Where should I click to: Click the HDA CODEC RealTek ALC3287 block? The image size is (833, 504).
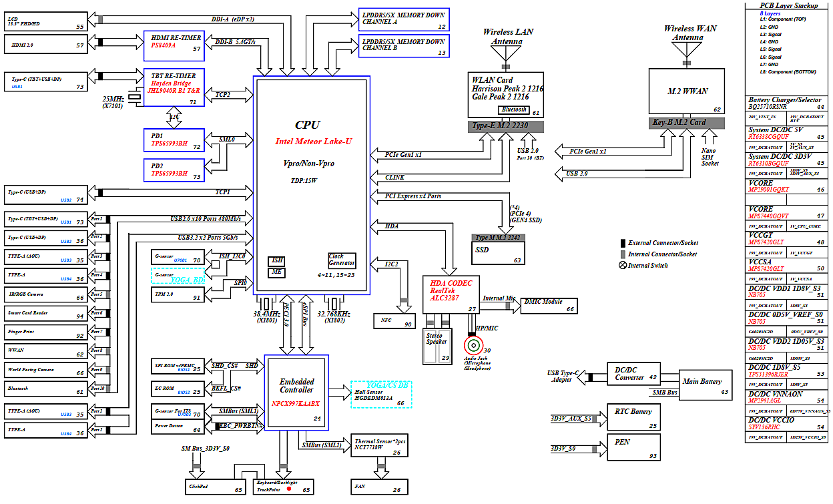(447, 294)
